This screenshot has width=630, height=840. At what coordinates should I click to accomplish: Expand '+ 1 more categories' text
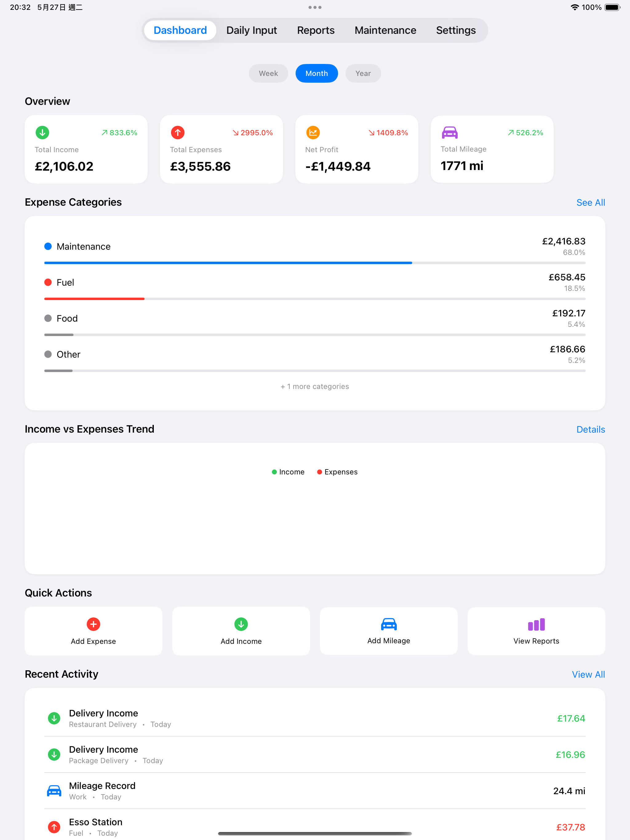(315, 386)
